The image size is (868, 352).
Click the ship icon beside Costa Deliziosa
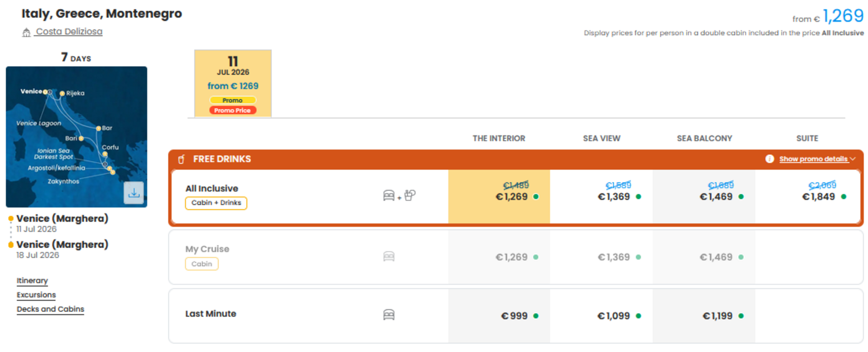click(x=26, y=32)
